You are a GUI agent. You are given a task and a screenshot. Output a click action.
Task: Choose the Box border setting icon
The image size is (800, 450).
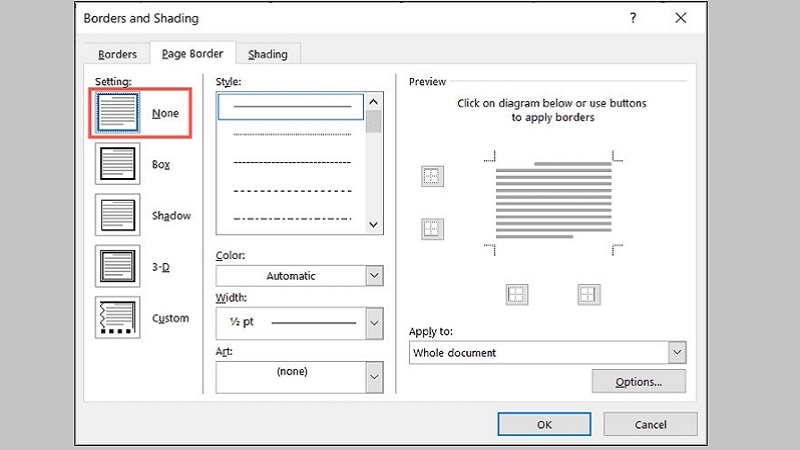pos(114,164)
